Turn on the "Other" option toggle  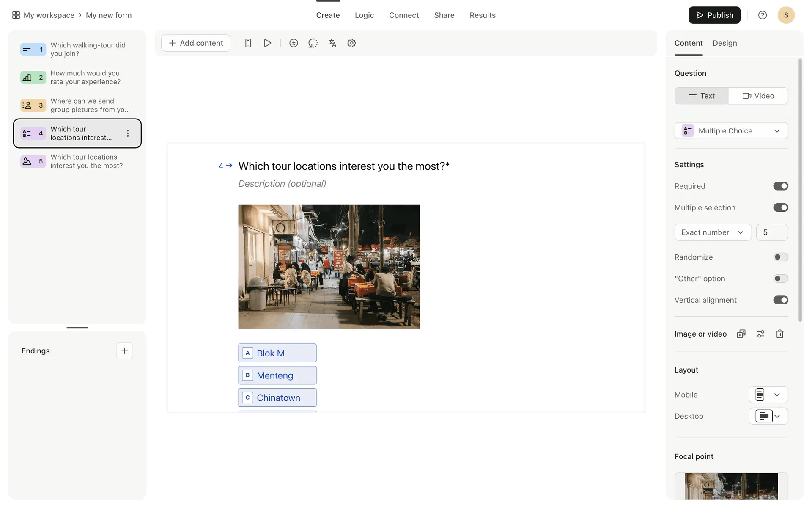(x=780, y=279)
